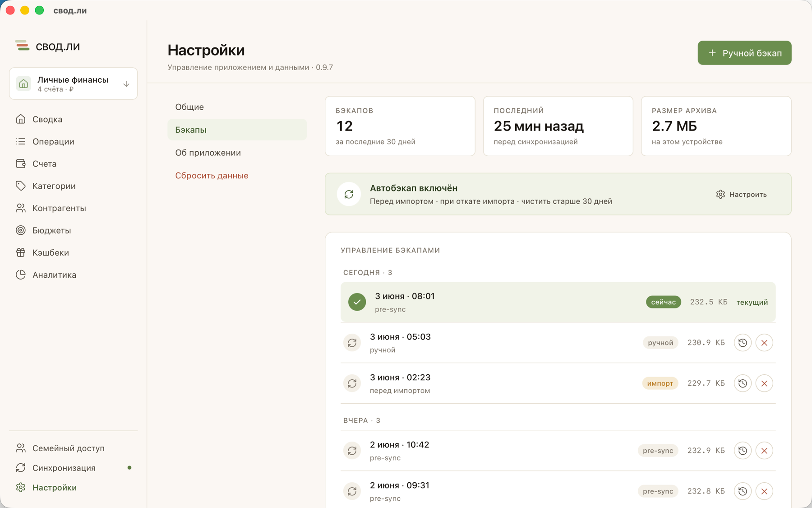812x508 pixels.
Task: Select the checkmark on current 08:01 backup
Action: [x=357, y=302]
